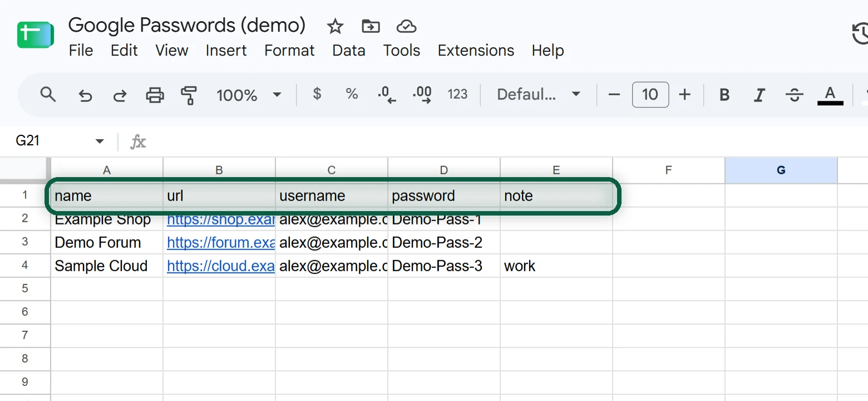Click the undo arrow
Image resolution: width=868 pixels, height=401 pixels.
click(x=85, y=95)
